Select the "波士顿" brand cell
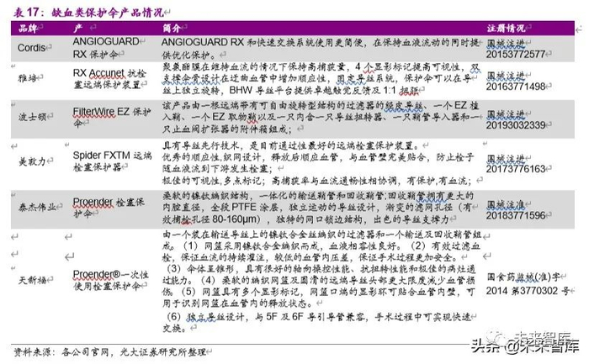This screenshot has width=589, height=364. [32, 117]
